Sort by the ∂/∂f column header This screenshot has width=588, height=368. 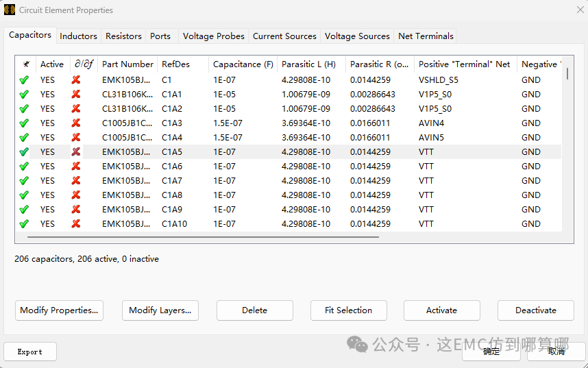pos(84,64)
